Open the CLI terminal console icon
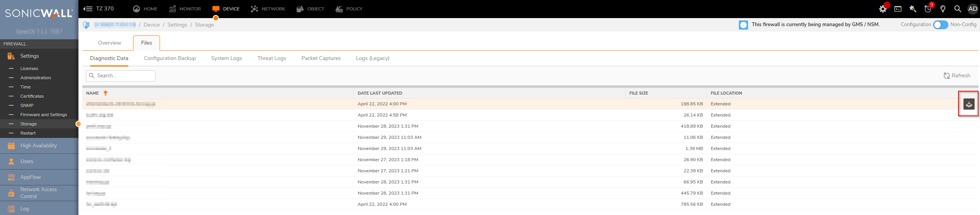980x215 pixels. pyautogui.click(x=898, y=9)
